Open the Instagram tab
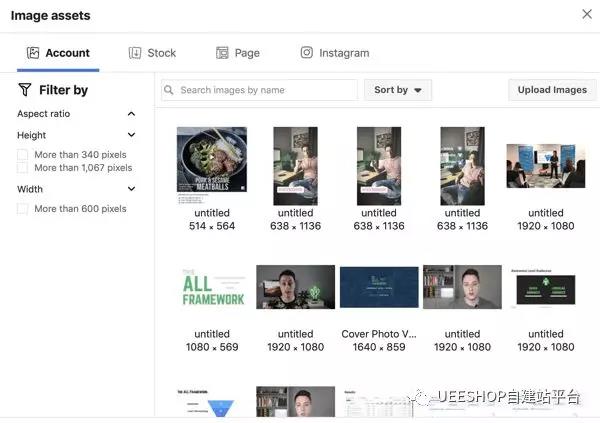The image size is (600, 423). [x=335, y=53]
